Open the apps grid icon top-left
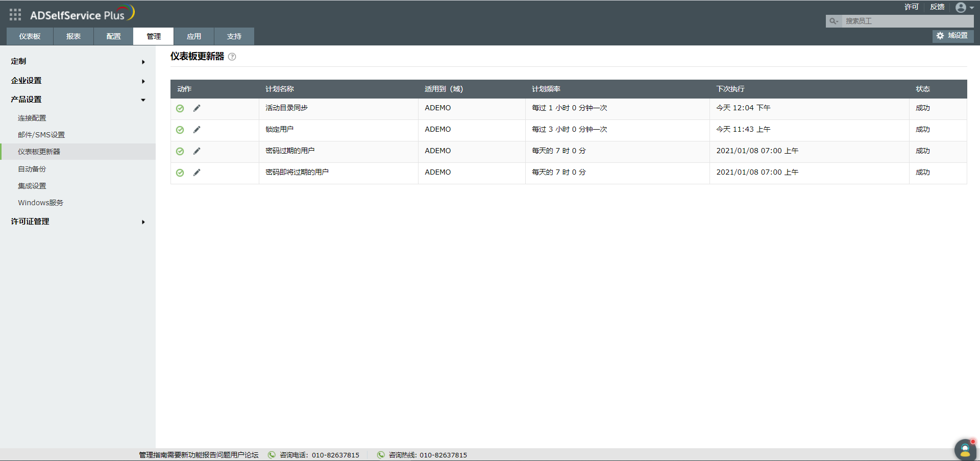Image resolution: width=980 pixels, height=461 pixels. (x=15, y=14)
